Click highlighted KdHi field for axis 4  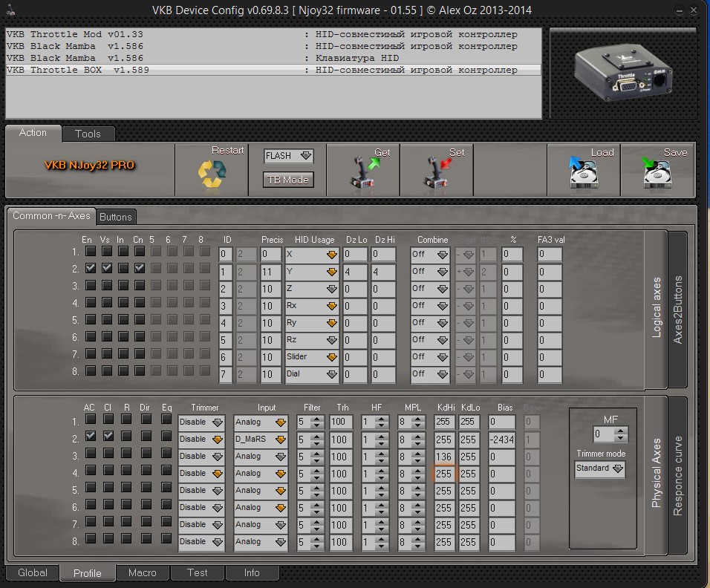pos(444,474)
